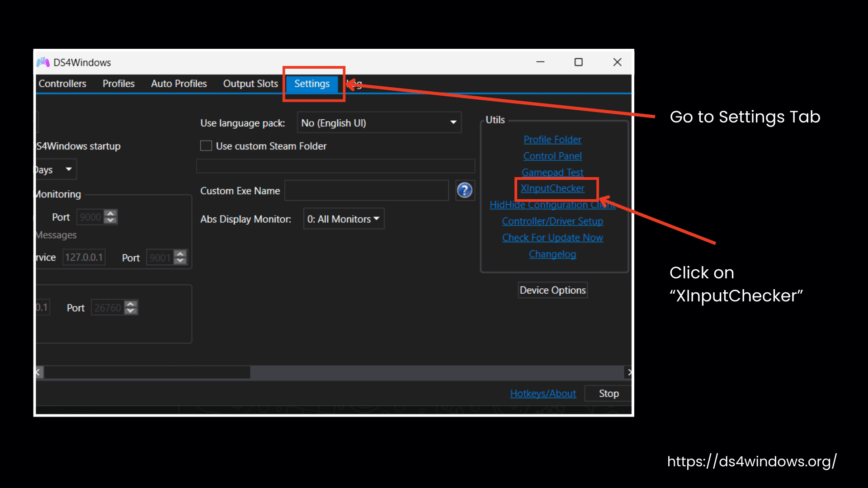Click the scrollbar right arrow
The height and width of the screenshot is (488, 868).
coord(628,372)
